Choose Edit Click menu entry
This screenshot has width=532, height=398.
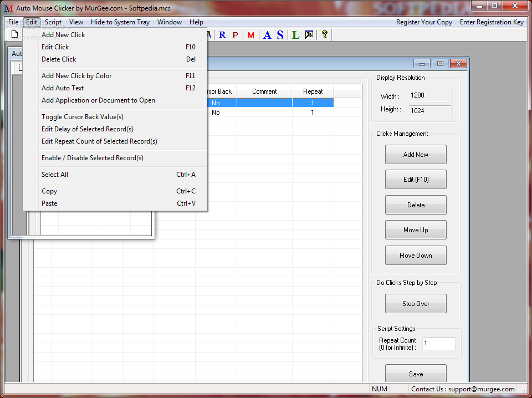pyautogui.click(x=115, y=47)
